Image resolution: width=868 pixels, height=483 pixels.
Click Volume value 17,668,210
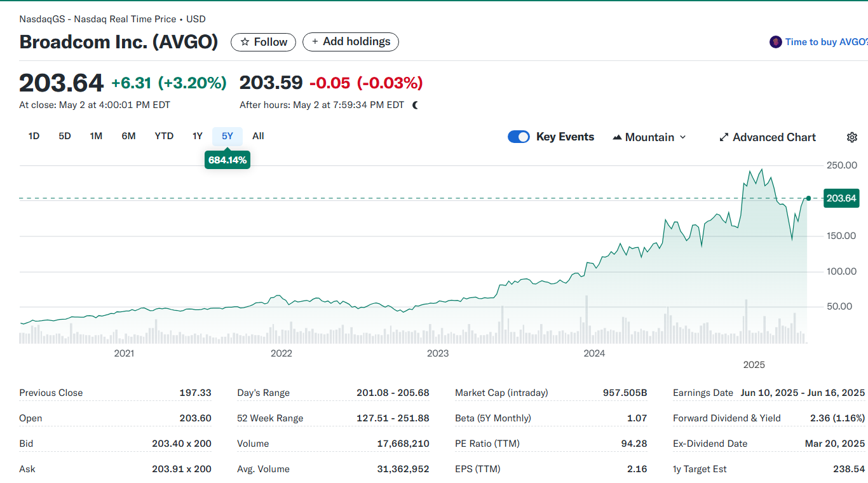tap(403, 444)
